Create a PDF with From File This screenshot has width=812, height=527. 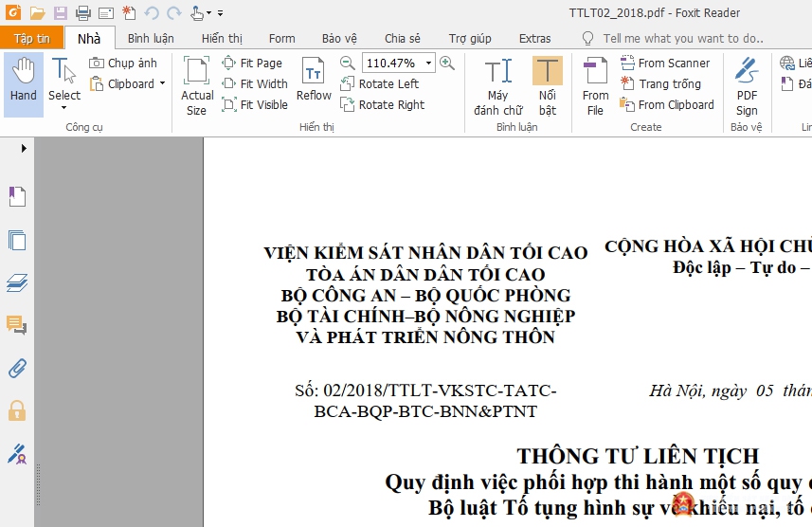pos(595,86)
